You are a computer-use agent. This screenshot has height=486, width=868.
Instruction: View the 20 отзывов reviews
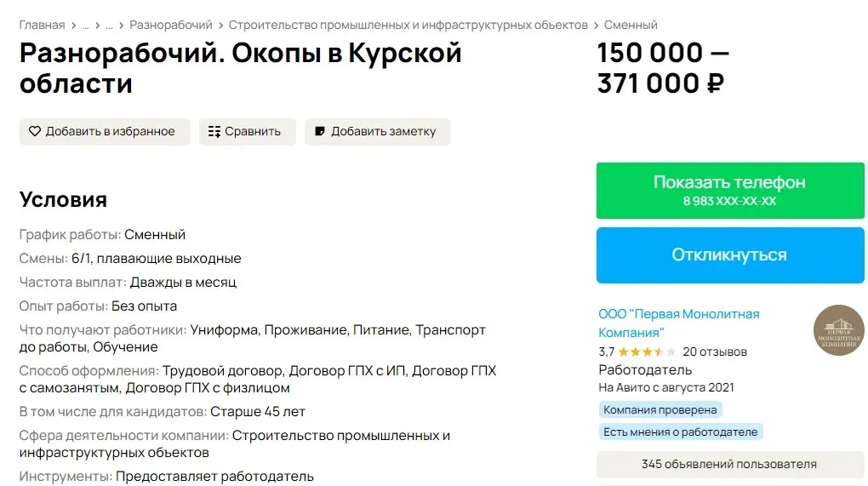pyautogui.click(x=715, y=352)
